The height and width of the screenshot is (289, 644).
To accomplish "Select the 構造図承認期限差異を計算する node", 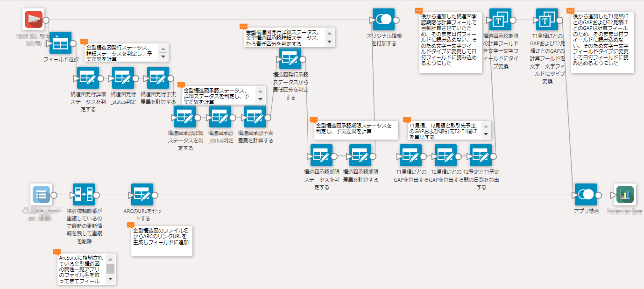I will (360, 155).
